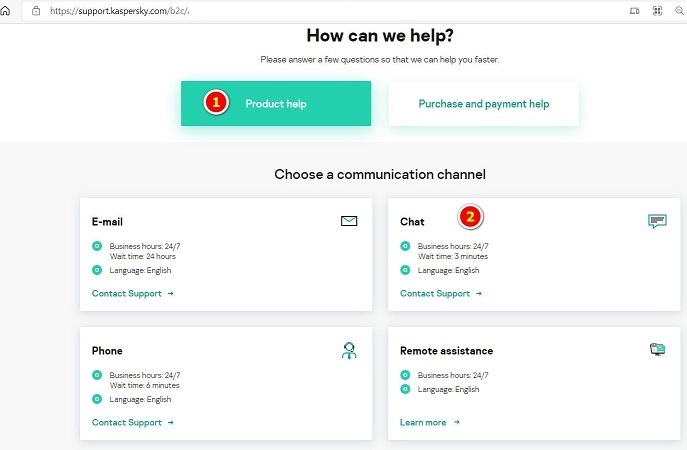Click the leftmost icon right of address bar
The width and height of the screenshot is (687, 450).
635,10
